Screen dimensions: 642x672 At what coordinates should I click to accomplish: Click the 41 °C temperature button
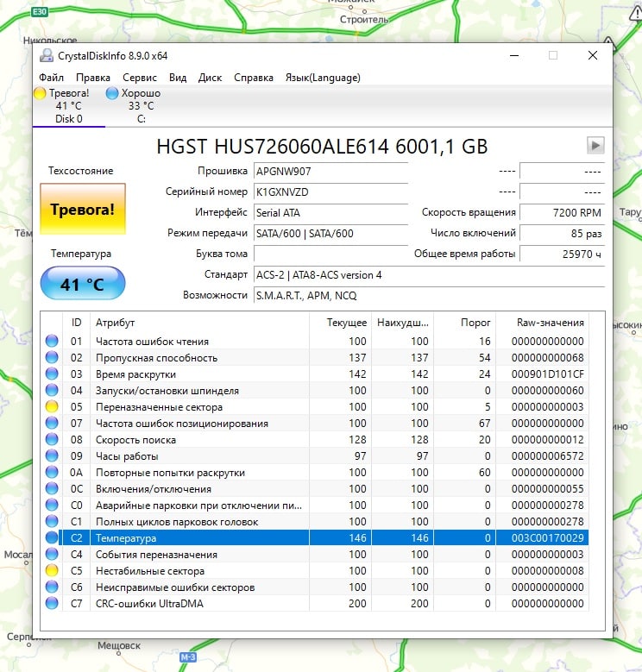click(x=83, y=283)
